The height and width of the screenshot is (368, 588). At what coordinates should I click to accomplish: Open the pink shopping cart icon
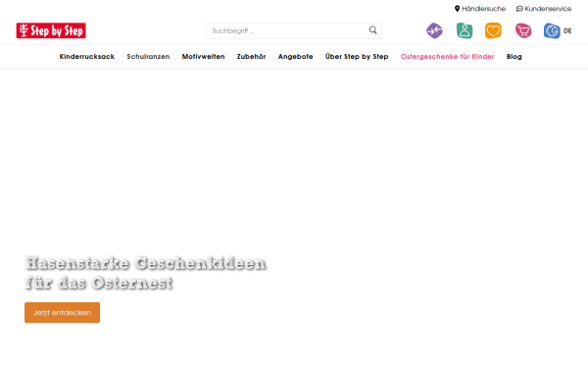pyautogui.click(x=523, y=30)
